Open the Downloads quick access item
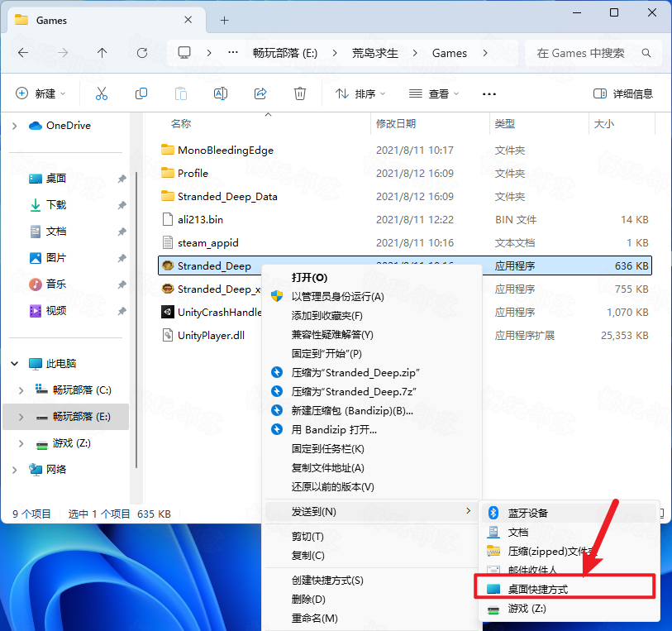The height and width of the screenshot is (631, 672). [56, 205]
